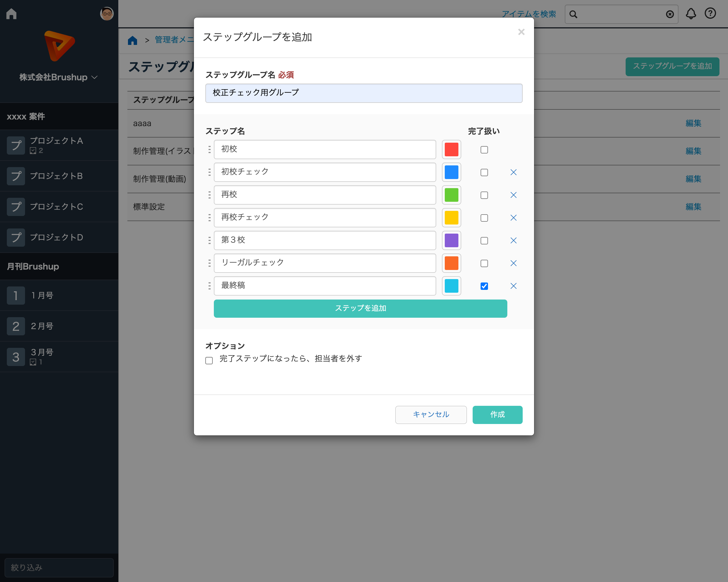The height and width of the screenshot is (582, 728).
Task: Click the search magnifier icon
Action: pos(573,14)
